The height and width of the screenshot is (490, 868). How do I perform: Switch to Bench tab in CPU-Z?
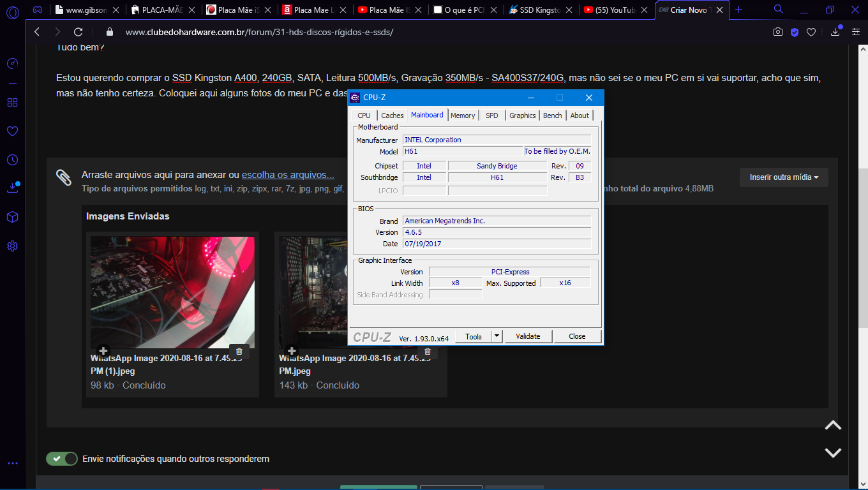[553, 115]
